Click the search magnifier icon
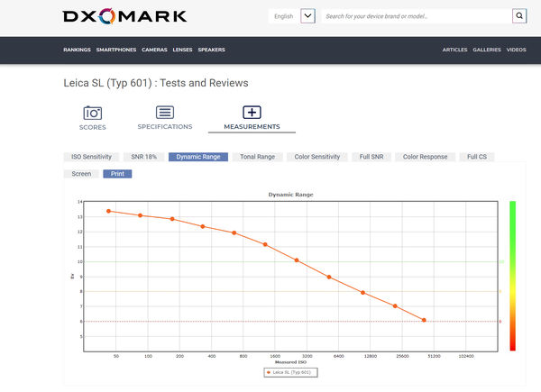The image size is (541, 392). 519,16
